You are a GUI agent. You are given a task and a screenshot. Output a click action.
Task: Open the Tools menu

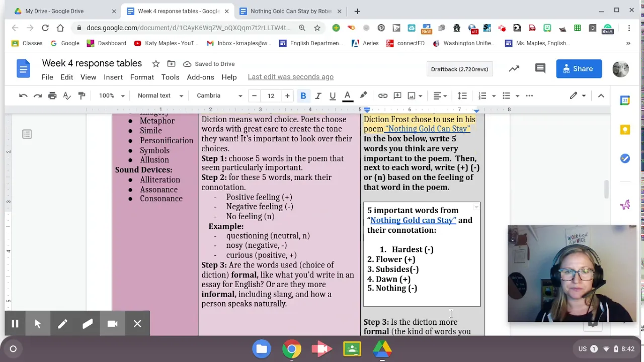tap(170, 77)
